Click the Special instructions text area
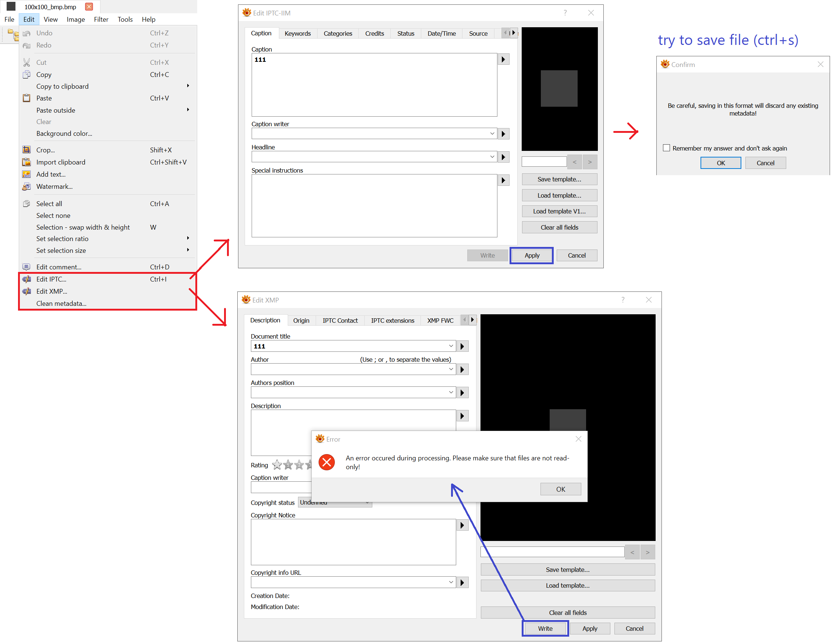Viewport: 837px width, 644px height. click(374, 206)
